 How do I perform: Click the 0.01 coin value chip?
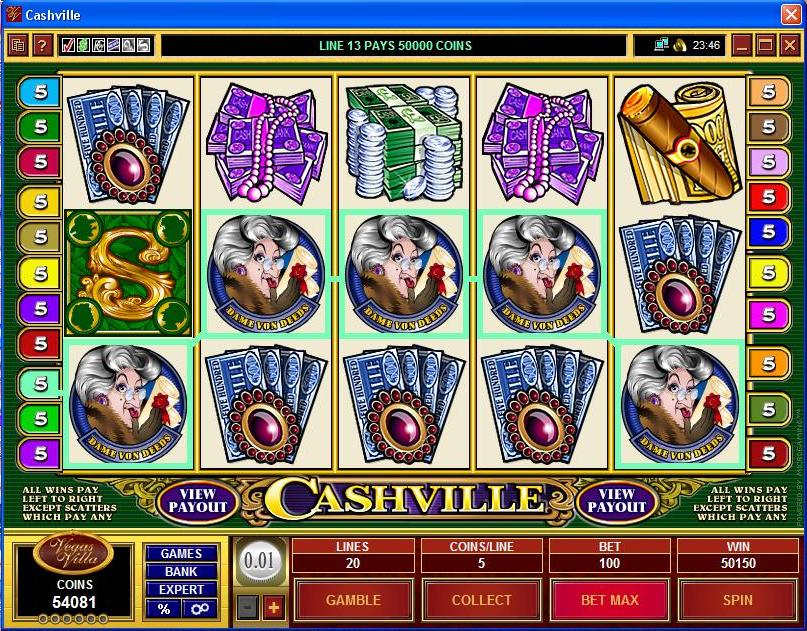[260, 561]
